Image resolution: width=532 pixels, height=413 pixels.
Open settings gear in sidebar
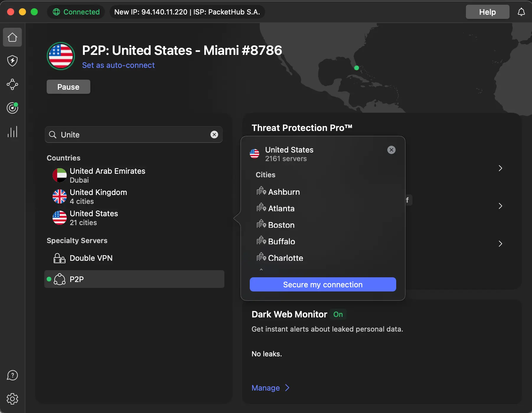[x=12, y=399]
